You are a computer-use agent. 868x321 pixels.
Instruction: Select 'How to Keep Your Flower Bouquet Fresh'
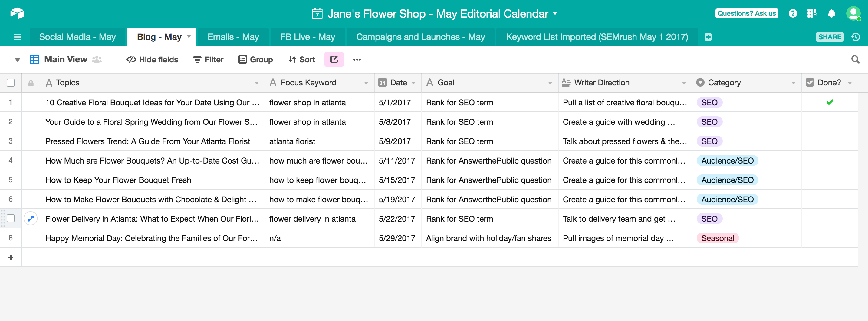(143, 180)
